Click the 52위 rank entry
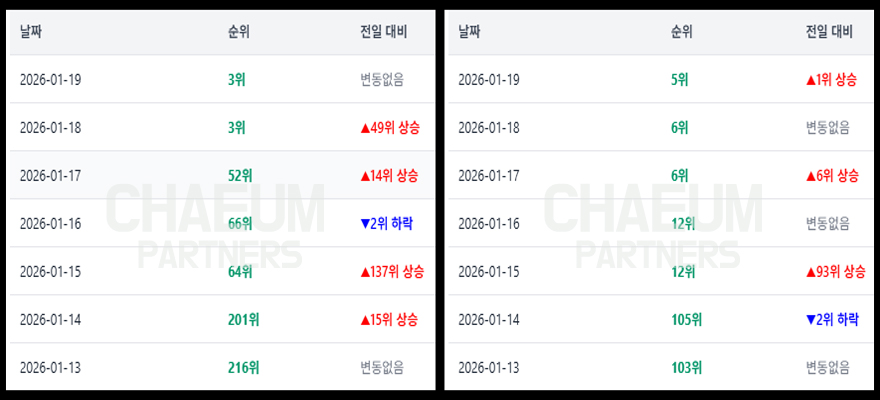Screen dimensions: 880x400 240,175
